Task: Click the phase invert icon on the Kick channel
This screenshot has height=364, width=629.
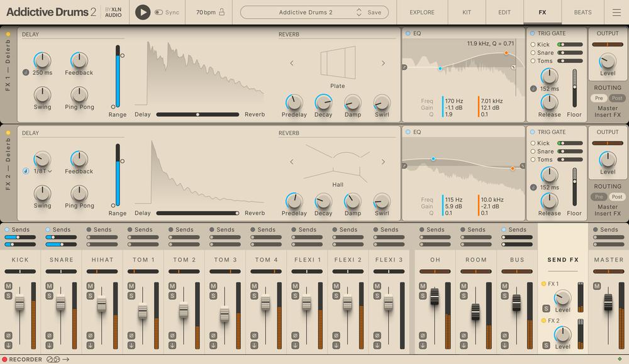Action: point(8,335)
